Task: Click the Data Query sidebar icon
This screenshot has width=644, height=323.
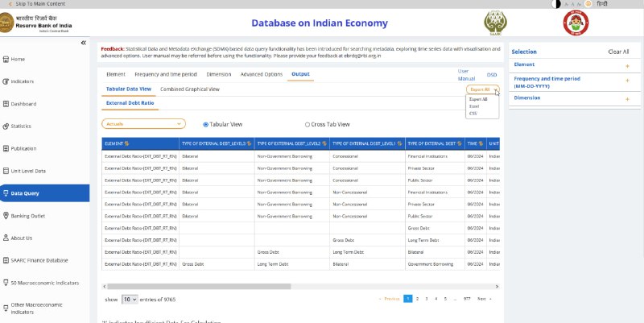Action: tap(6, 193)
